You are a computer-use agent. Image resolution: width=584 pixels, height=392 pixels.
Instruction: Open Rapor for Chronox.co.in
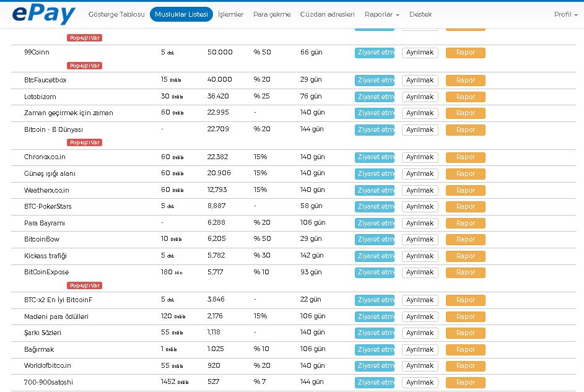pyautogui.click(x=466, y=157)
